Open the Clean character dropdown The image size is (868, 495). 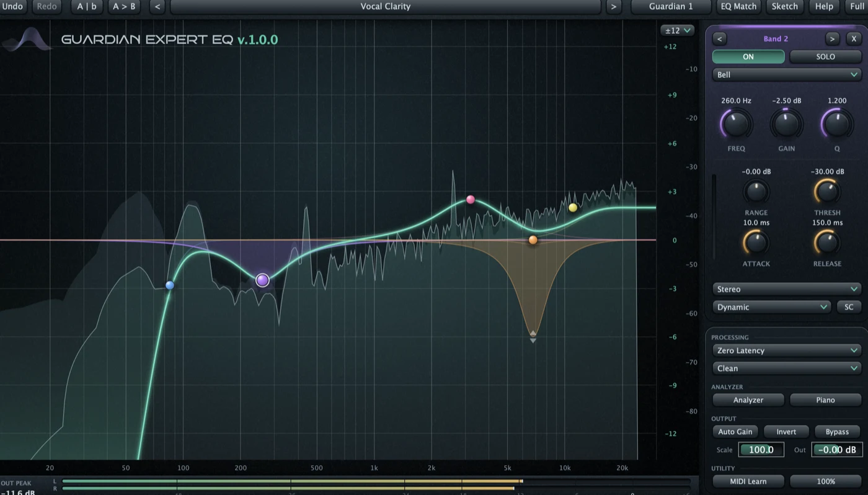pyautogui.click(x=787, y=368)
